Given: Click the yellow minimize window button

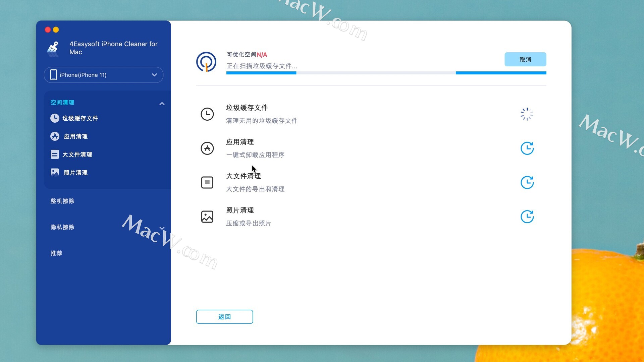Looking at the screenshot, I should click(56, 30).
